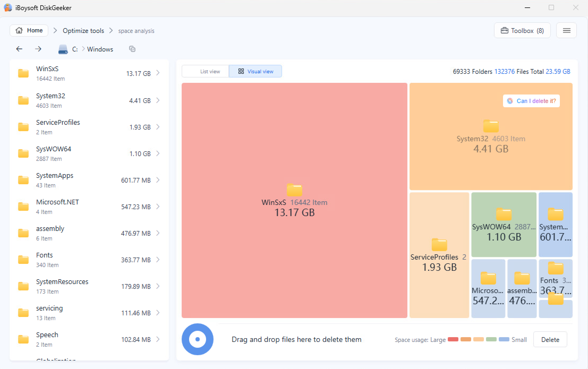The image size is (588, 369).
Task: Click the forward navigation arrow
Action: 38,49
